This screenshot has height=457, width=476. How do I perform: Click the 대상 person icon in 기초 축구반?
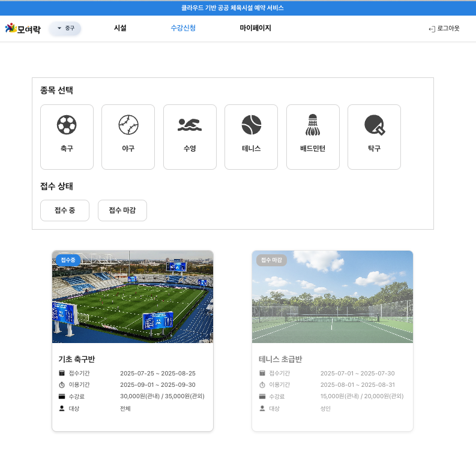coord(62,408)
